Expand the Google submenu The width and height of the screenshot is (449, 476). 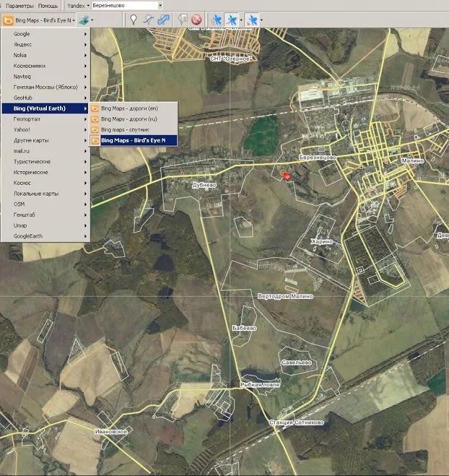pos(46,34)
